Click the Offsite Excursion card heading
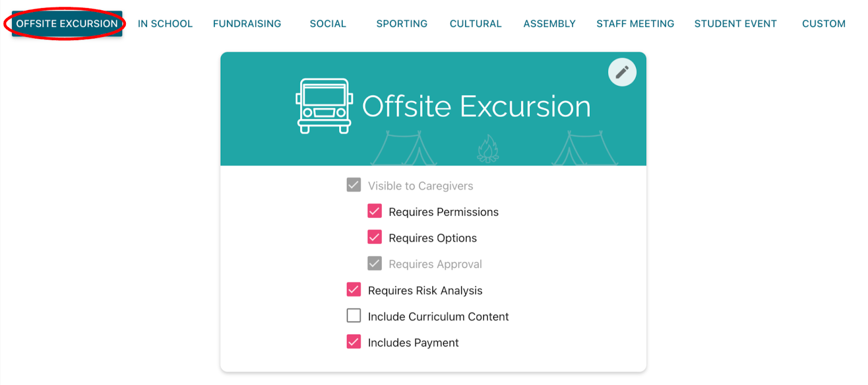The image size is (868, 385). (476, 106)
